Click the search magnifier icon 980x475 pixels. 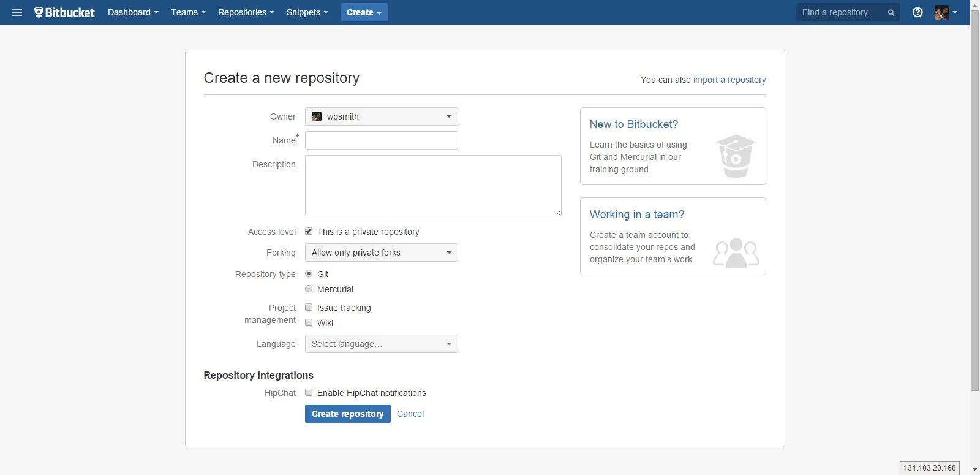coord(891,13)
